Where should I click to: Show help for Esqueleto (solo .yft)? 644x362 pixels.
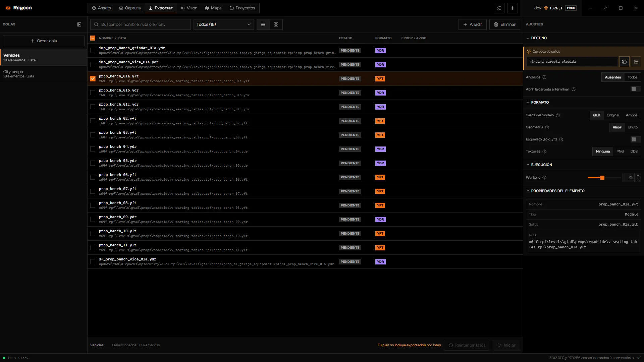pos(561,139)
